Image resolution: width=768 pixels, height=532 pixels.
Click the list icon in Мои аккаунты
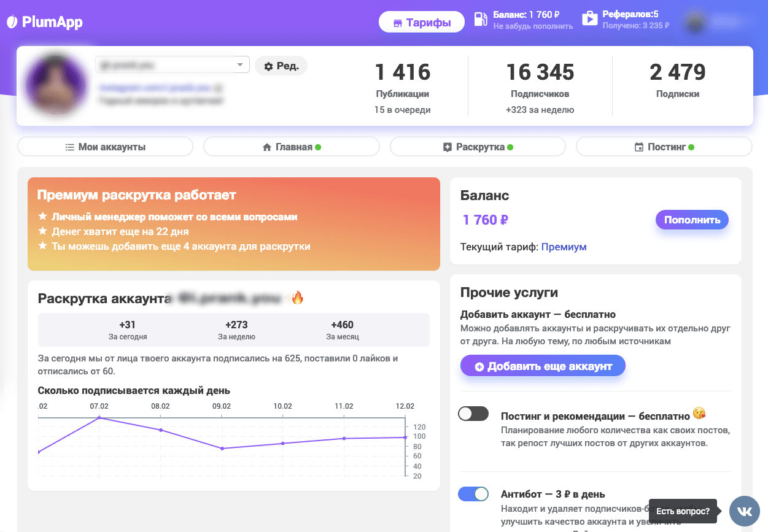click(70, 147)
